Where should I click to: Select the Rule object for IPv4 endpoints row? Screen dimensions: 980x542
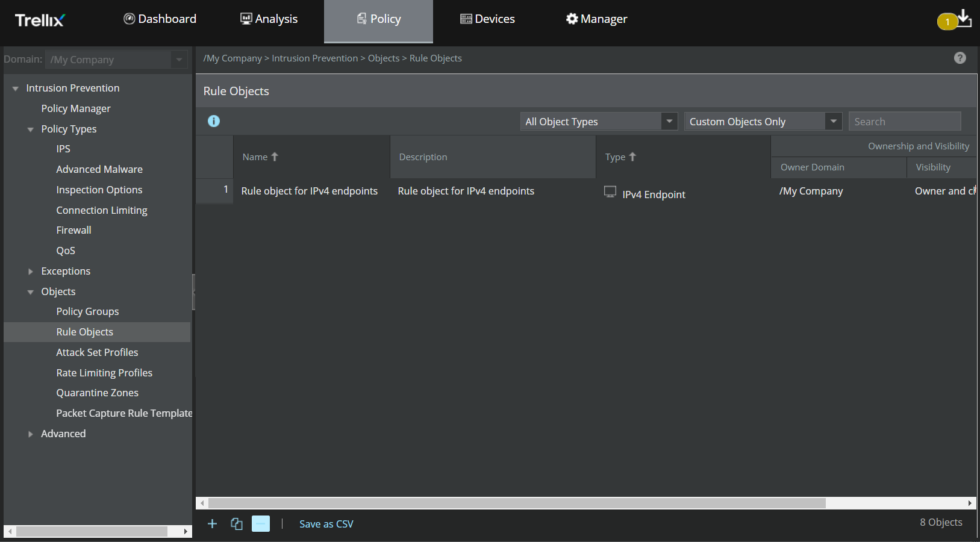586,191
